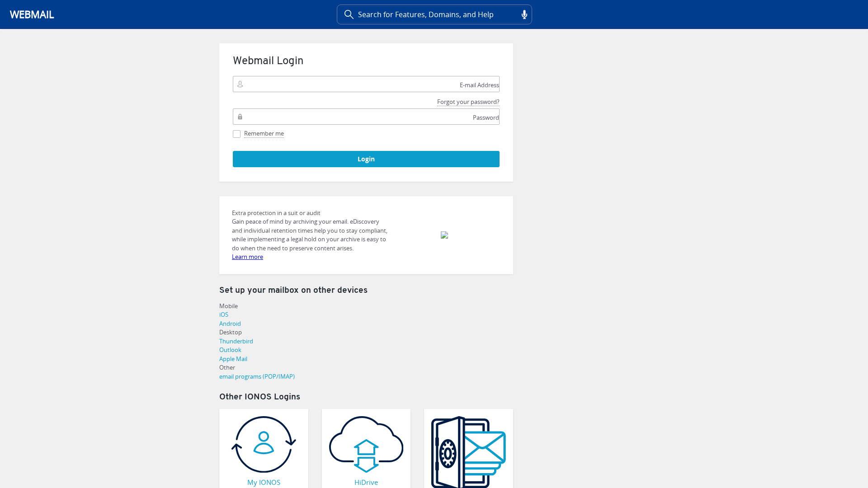Open My IONOS login icon

click(264, 445)
